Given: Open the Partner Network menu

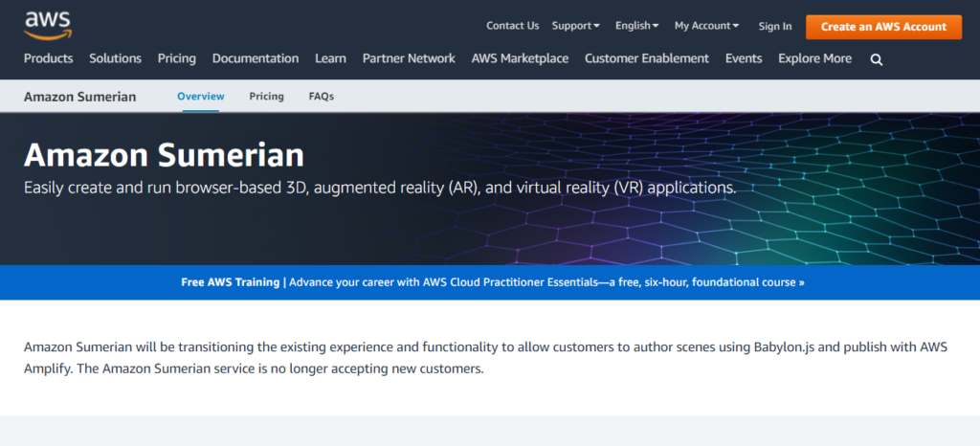Looking at the screenshot, I should click(x=409, y=58).
